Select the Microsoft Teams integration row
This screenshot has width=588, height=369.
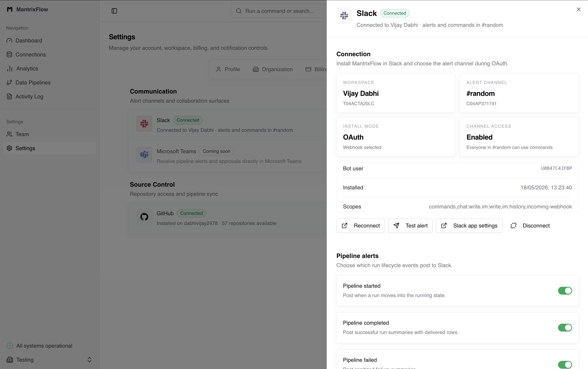click(228, 156)
